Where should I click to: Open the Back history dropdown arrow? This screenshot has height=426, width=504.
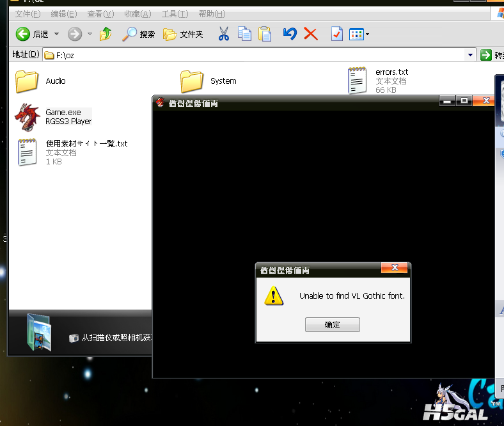56,34
